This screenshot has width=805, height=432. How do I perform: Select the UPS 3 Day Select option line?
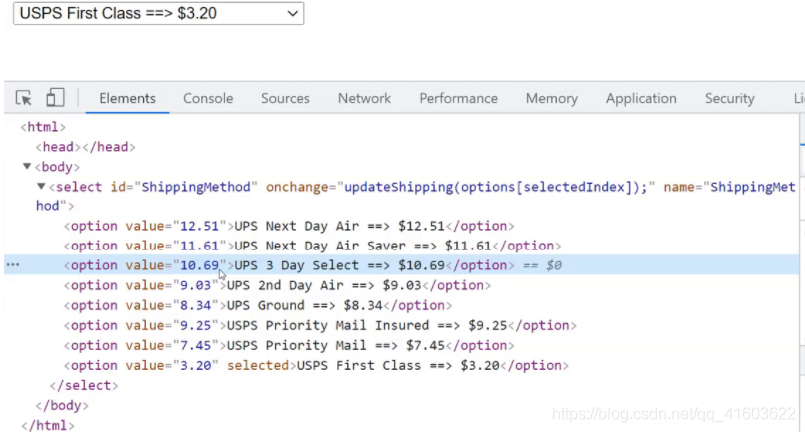(289, 265)
